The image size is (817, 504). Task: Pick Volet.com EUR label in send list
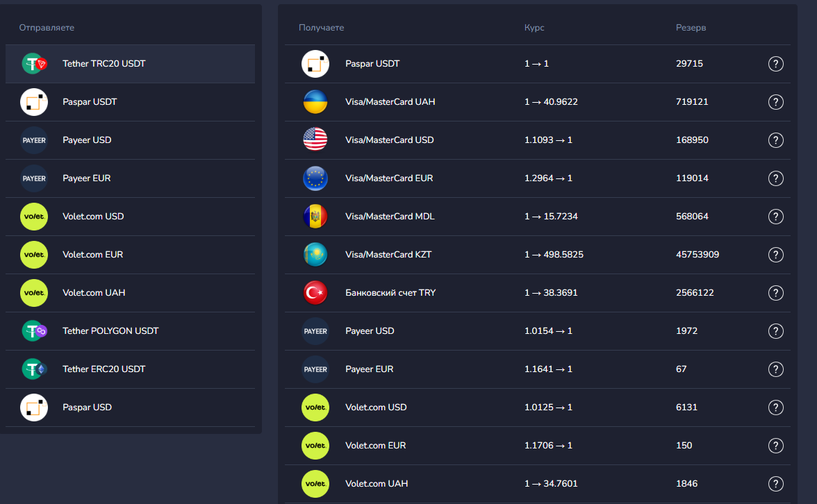tap(93, 255)
